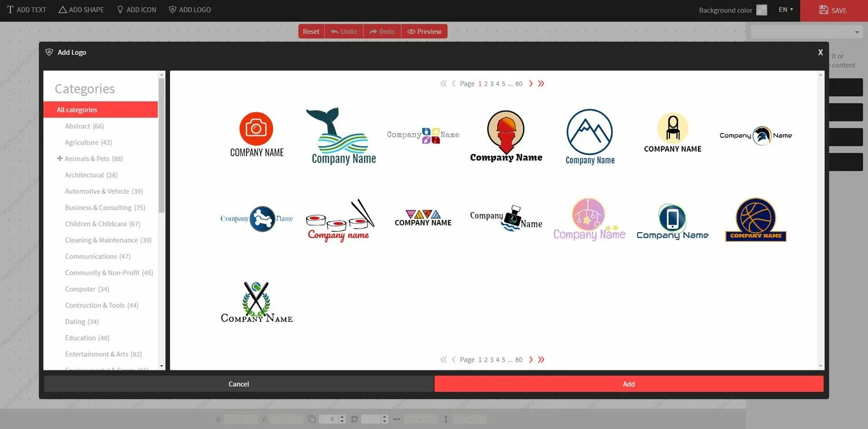Pick the camera bottle with waves logo

[x=506, y=219]
